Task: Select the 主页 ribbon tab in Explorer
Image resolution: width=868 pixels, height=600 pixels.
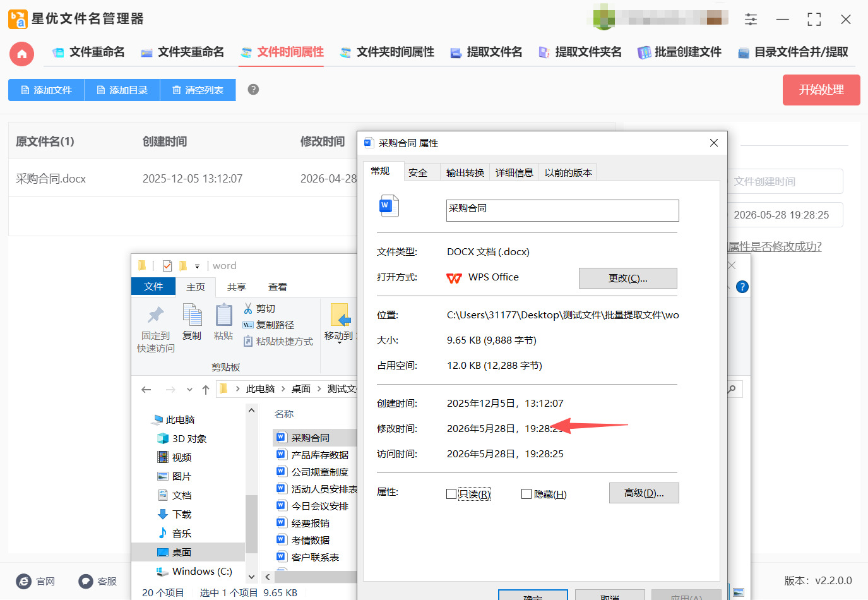Action: [196, 287]
